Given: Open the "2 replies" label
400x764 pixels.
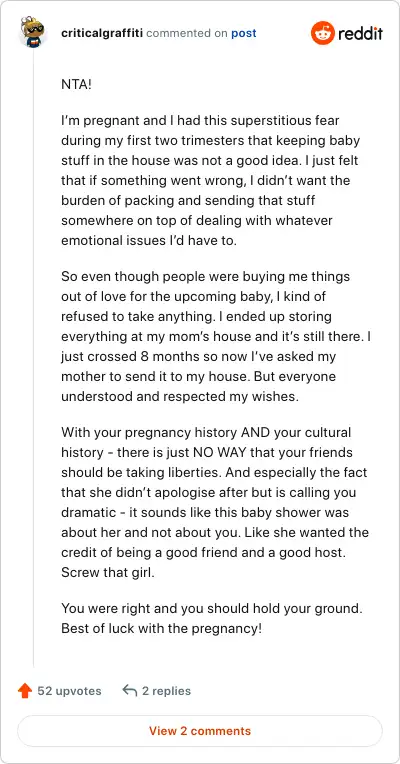Looking at the screenshot, I should point(166,691).
